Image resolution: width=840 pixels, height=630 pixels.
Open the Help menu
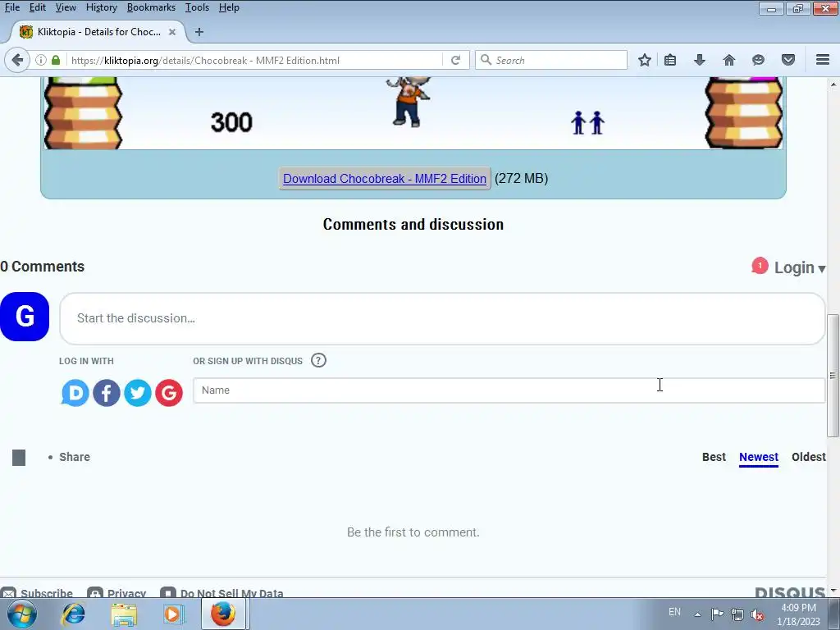coord(229,7)
